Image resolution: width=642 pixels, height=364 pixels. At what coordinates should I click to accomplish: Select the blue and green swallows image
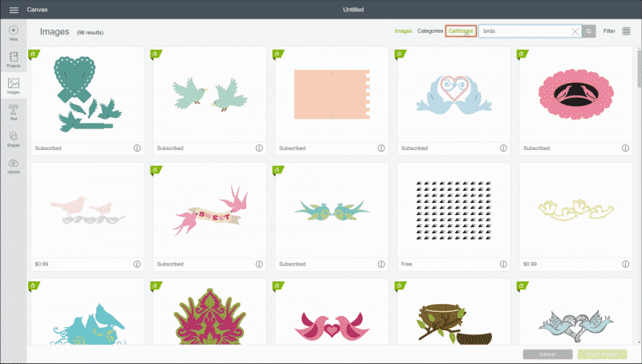click(331, 210)
